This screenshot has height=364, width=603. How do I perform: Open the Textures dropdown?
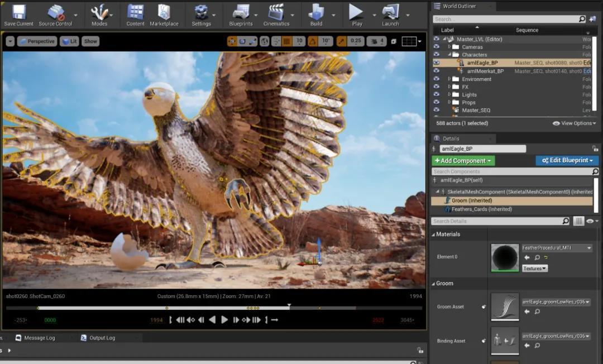tap(534, 269)
